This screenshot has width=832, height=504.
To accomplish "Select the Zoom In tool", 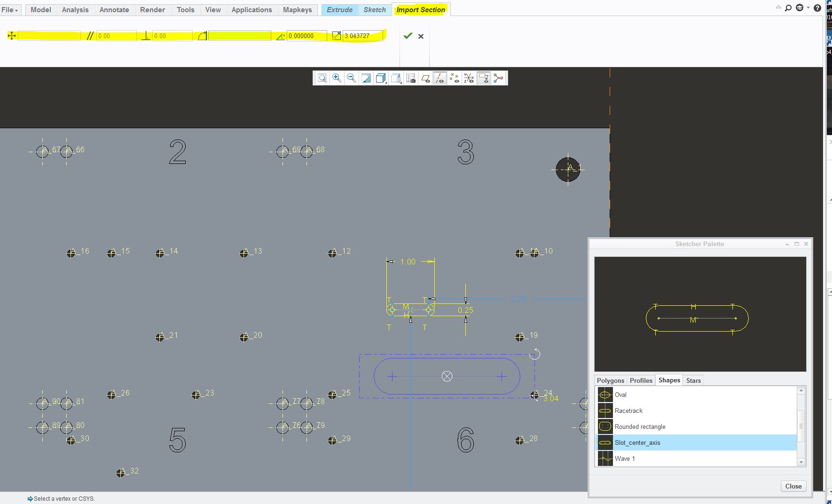I will coord(337,78).
